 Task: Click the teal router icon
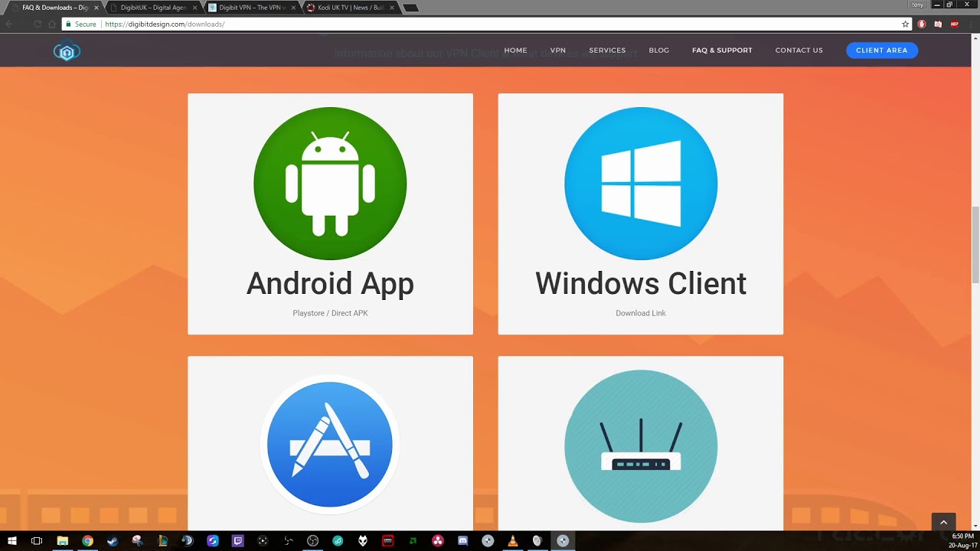641,446
